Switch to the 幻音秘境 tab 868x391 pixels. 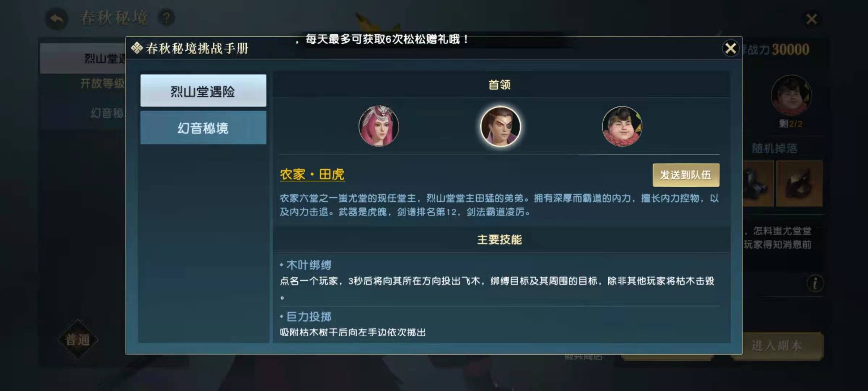pyautogui.click(x=203, y=127)
